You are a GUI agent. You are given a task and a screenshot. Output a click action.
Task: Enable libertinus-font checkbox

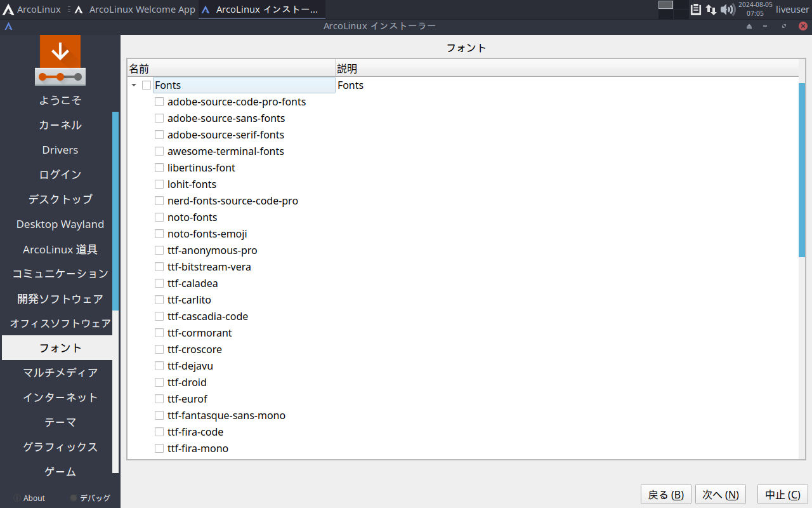click(159, 168)
